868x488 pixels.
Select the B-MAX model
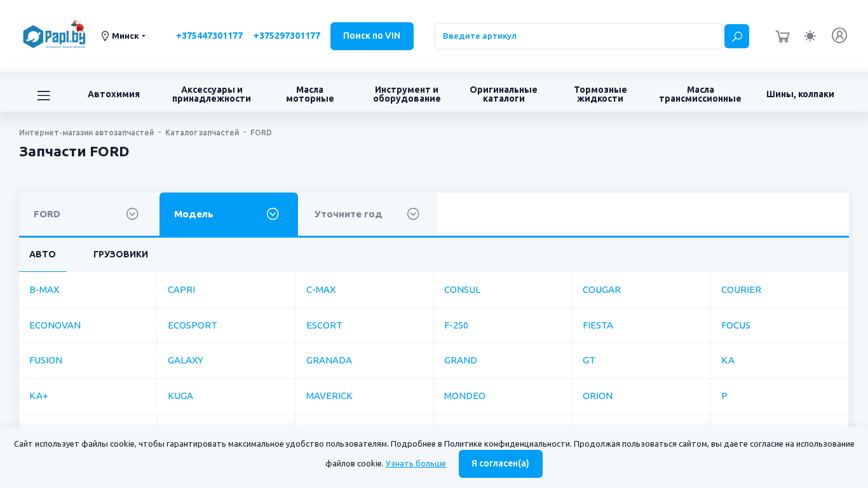click(44, 290)
